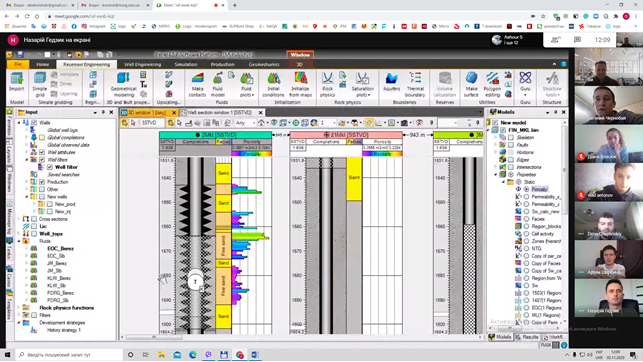Image resolution: width=643 pixels, height=362 pixels.
Task: Click the Polygon editing icon
Action: [x=492, y=84]
